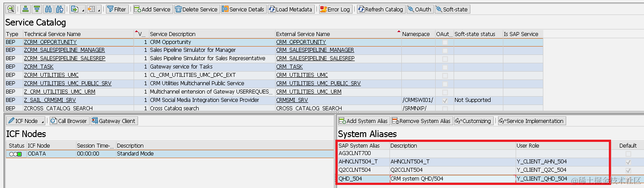Open CRMSMI_SRV external service link
The width and height of the screenshot is (644, 188).
pos(292,100)
